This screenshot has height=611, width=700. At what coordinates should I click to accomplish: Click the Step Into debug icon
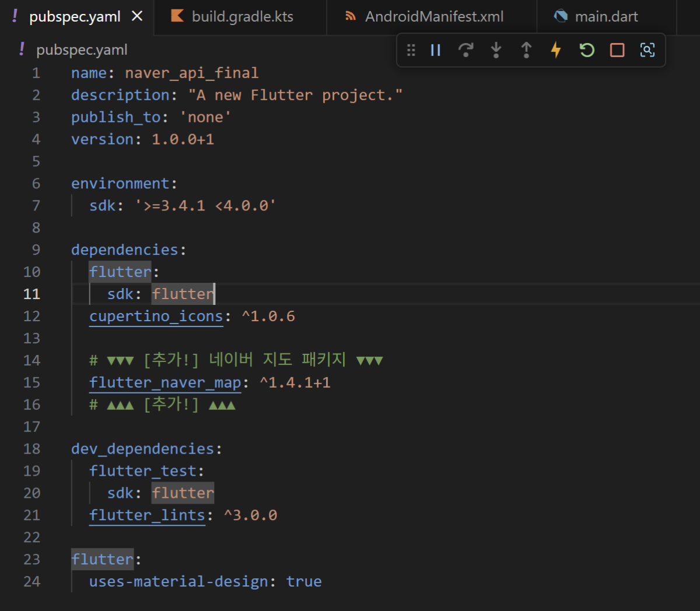point(496,50)
